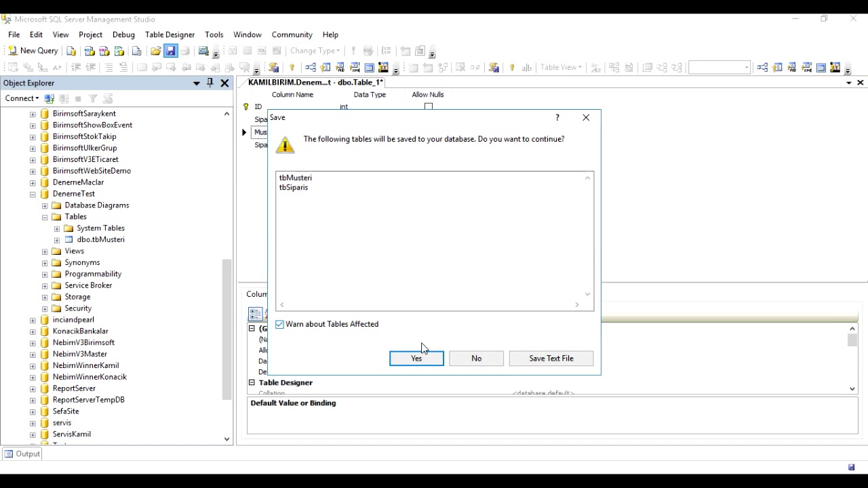Click the Connect Object Explorer icon
This screenshot has height=488, width=868.
click(49, 98)
